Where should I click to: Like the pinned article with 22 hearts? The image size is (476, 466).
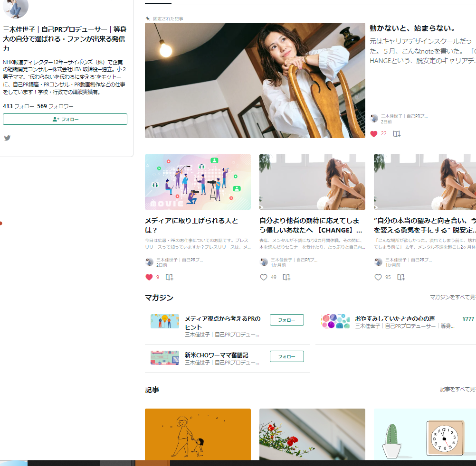pos(374,134)
